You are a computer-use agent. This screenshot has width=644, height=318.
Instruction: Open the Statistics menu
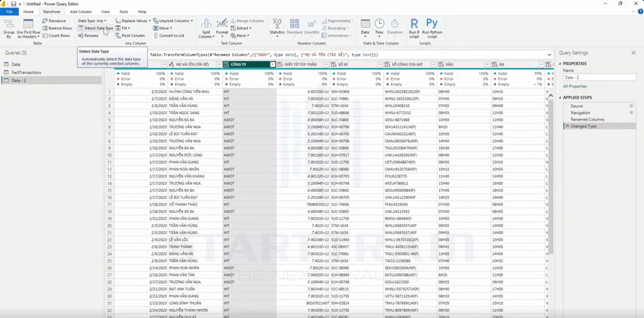[x=277, y=29]
